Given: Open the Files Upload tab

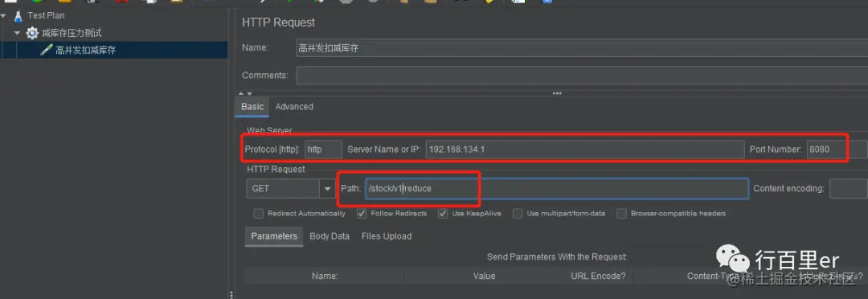Looking at the screenshot, I should [x=387, y=236].
